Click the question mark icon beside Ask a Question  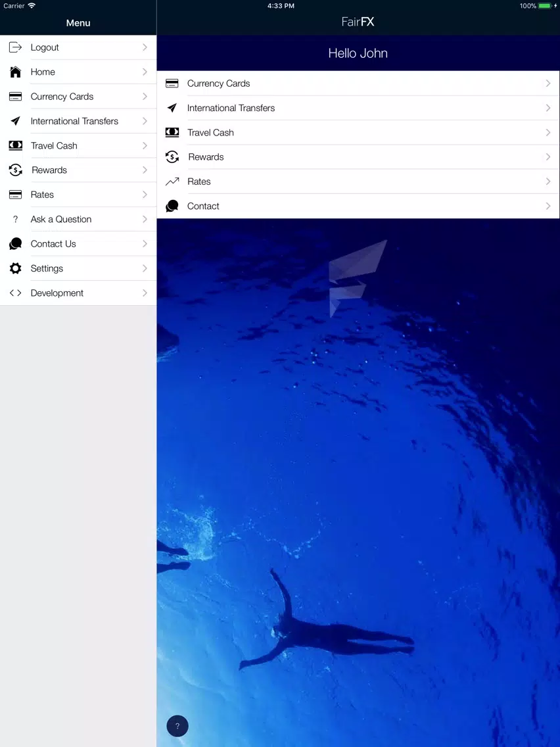click(15, 219)
